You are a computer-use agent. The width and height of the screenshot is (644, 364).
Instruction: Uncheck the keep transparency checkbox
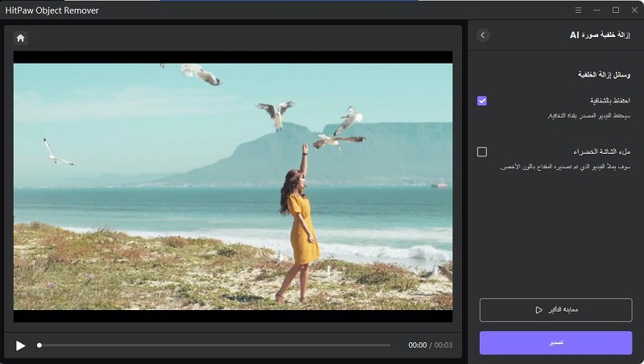[x=481, y=101]
